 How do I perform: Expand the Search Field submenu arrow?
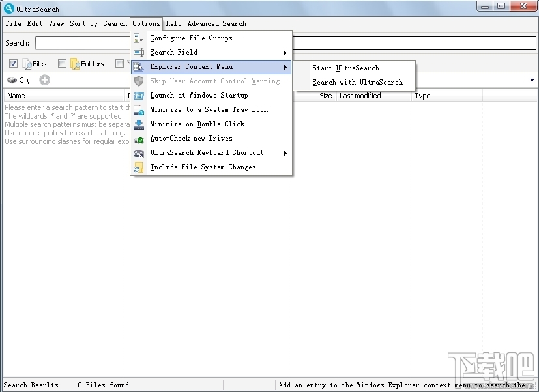(285, 53)
